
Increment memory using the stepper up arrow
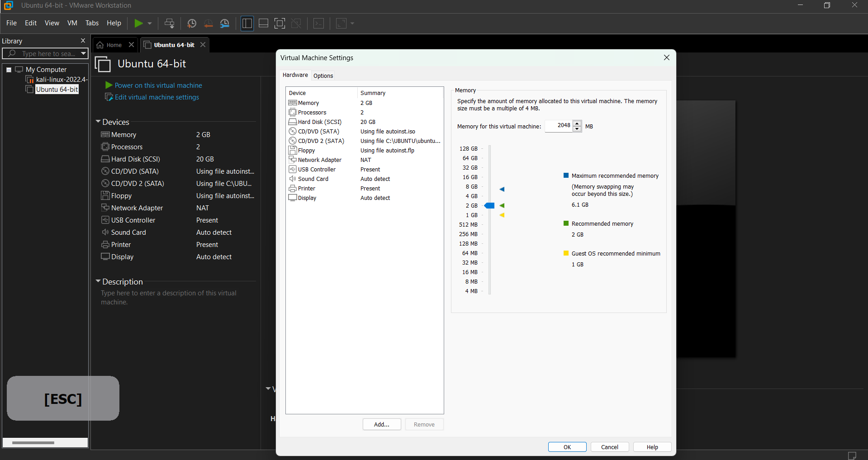577,123
